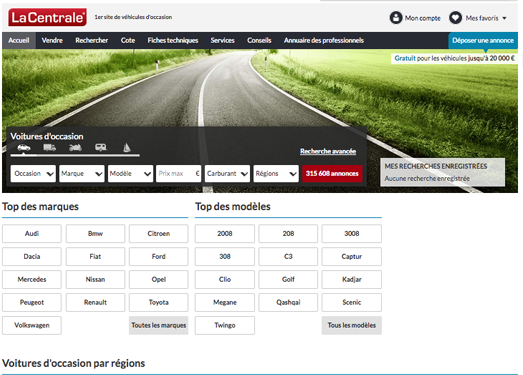This screenshot has width=523, height=375.
Task: Click the Mon compte link
Action: tap(423, 18)
